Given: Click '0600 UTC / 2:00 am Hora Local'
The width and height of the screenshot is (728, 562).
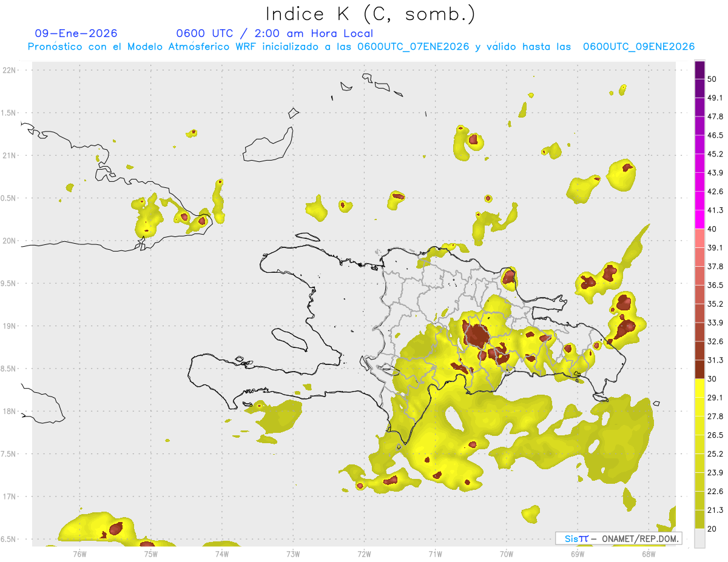Looking at the screenshot, I should [275, 33].
